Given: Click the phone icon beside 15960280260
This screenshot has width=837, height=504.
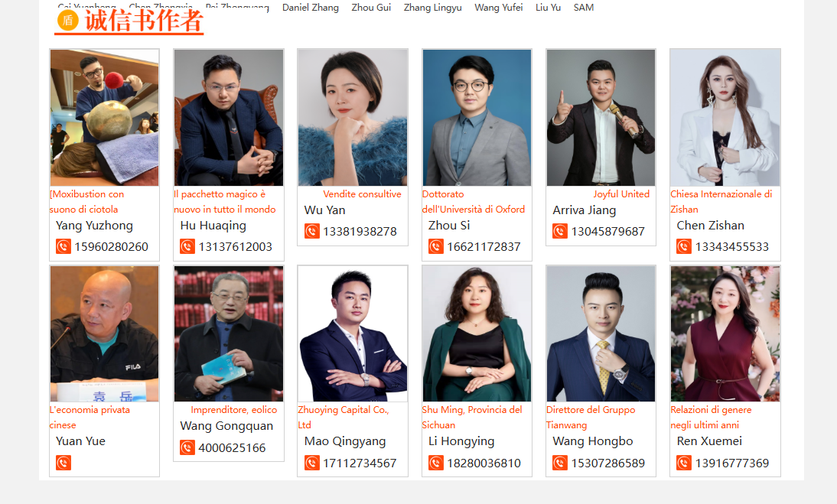Looking at the screenshot, I should 63,246.
